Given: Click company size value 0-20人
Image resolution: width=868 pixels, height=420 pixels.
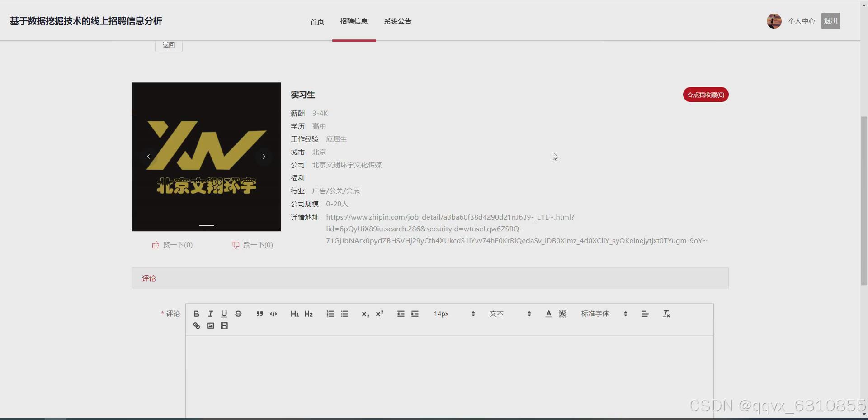Looking at the screenshot, I should coord(337,204).
